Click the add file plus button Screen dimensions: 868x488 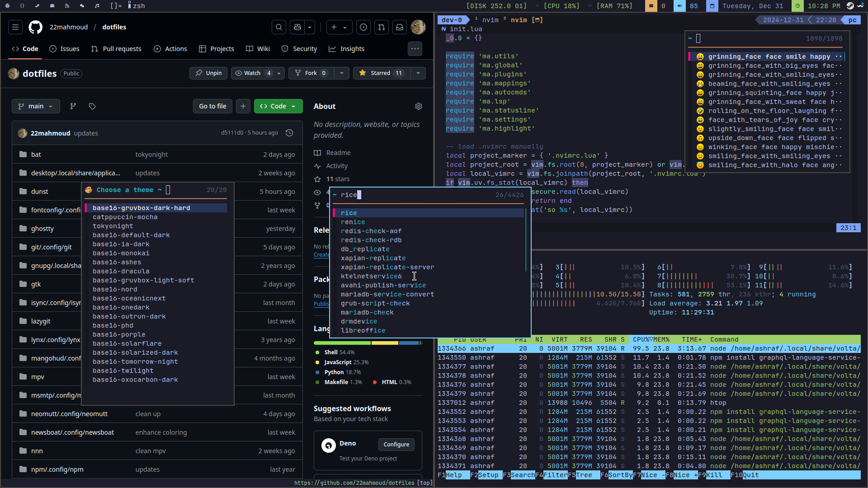(x=243, y=106)
